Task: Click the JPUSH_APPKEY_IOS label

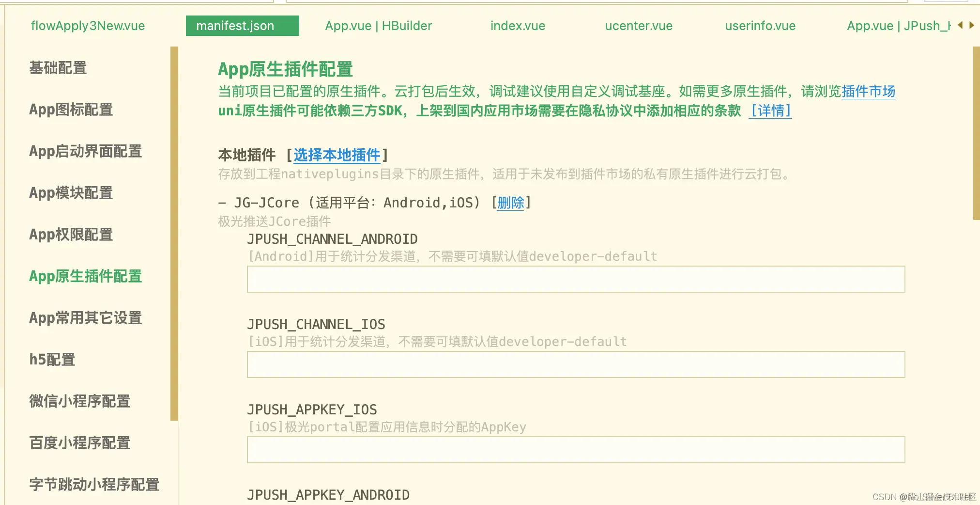Action: tap(312, 410)
